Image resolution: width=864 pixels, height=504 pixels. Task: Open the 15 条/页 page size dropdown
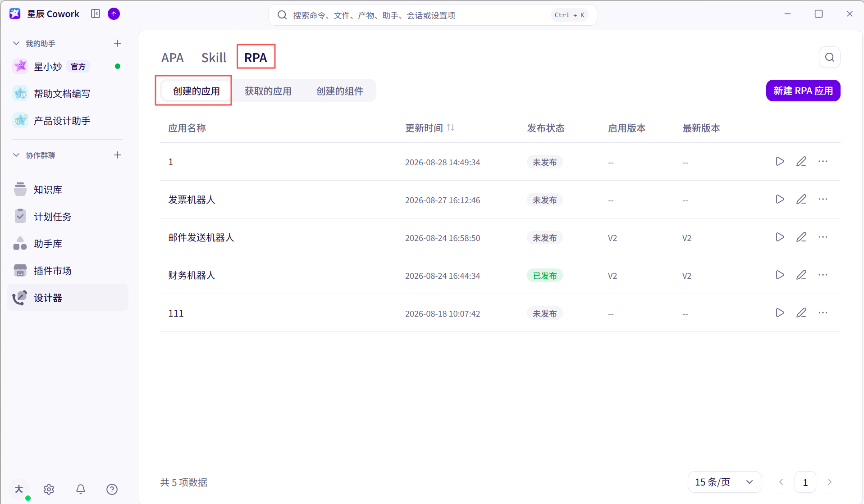tap(724, 482)
